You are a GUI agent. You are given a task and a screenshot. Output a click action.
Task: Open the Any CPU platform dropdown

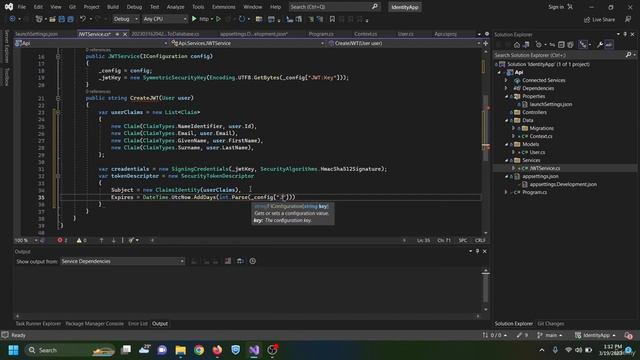pos(164,19)
